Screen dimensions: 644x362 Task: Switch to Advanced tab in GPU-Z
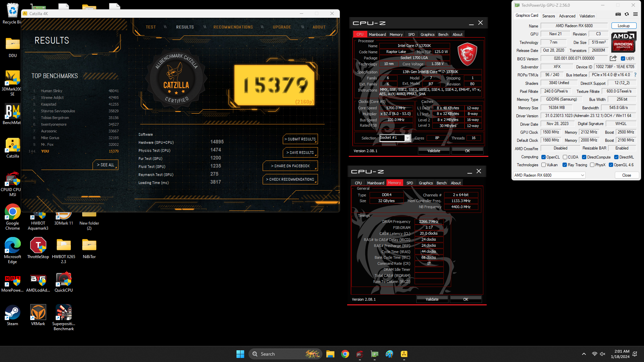coord(567,16)
